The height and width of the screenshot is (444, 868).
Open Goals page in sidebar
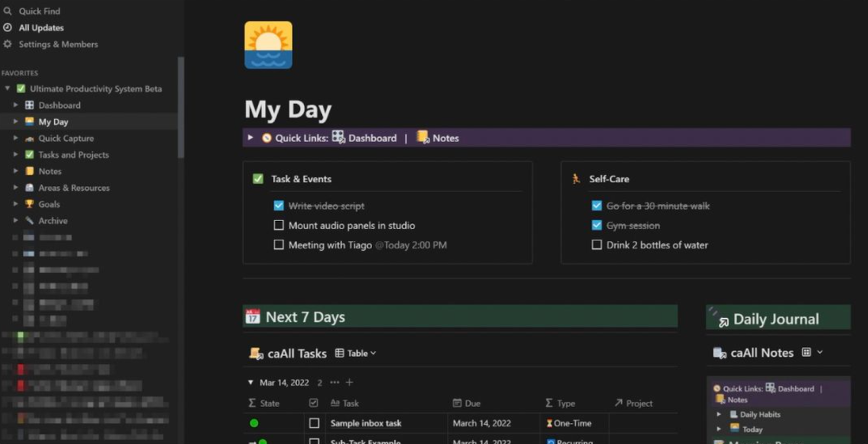[49, 204]
